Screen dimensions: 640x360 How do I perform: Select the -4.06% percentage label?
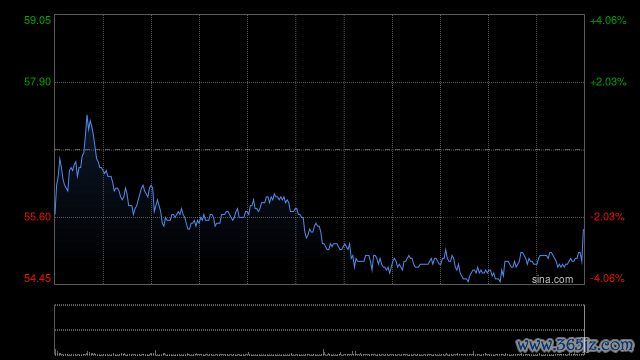[607, 278]
